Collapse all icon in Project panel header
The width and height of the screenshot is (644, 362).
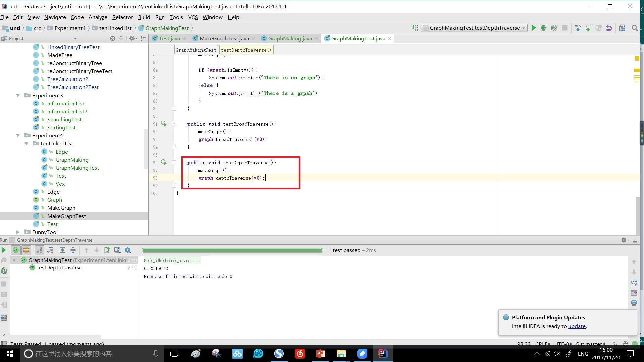click(x=121, y=38)
